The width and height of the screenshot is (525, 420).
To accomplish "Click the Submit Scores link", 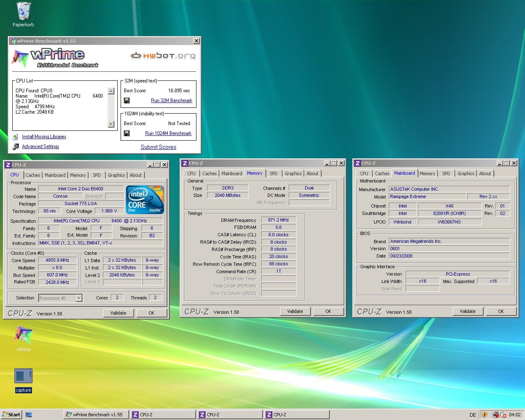I will coord(158,147).
